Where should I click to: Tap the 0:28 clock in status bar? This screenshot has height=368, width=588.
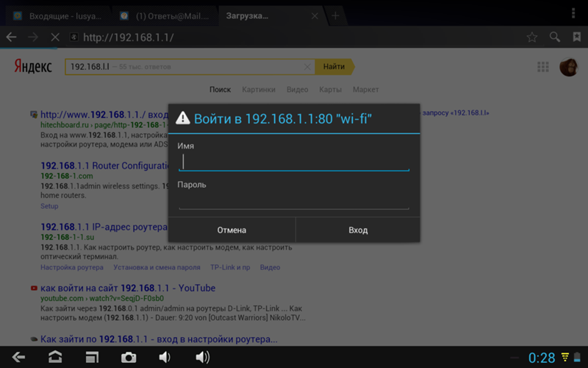pyautogui.click(x=542, y=358)
